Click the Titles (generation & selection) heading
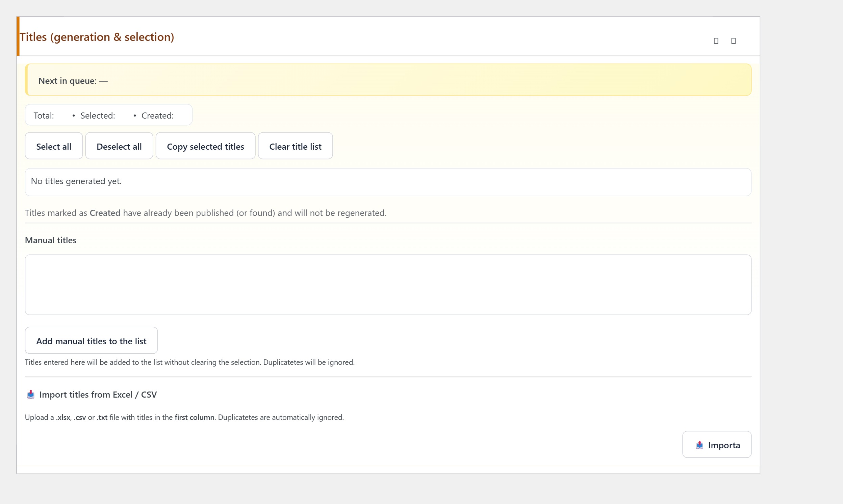The height and width of the screenshot is (504, 843). (97, 37)
